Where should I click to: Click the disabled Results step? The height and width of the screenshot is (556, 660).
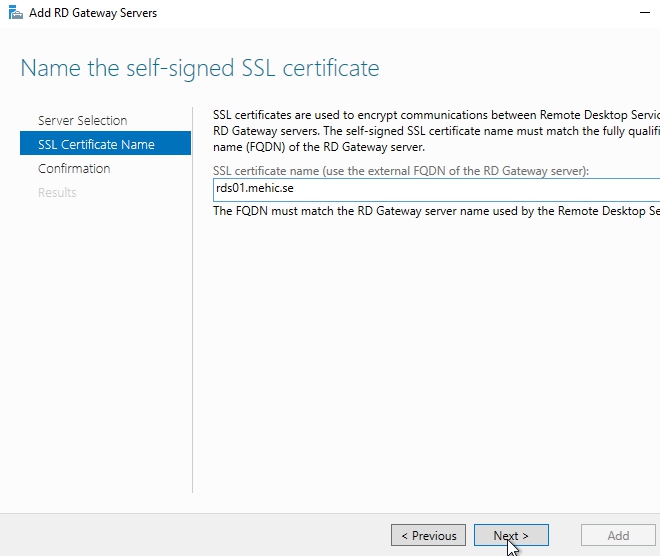[57, 192]
